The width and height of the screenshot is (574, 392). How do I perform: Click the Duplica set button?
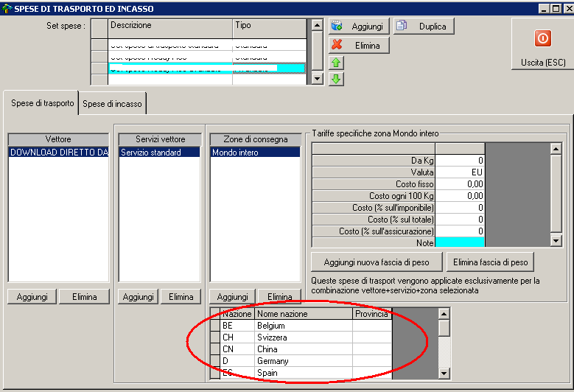(424, 27)
